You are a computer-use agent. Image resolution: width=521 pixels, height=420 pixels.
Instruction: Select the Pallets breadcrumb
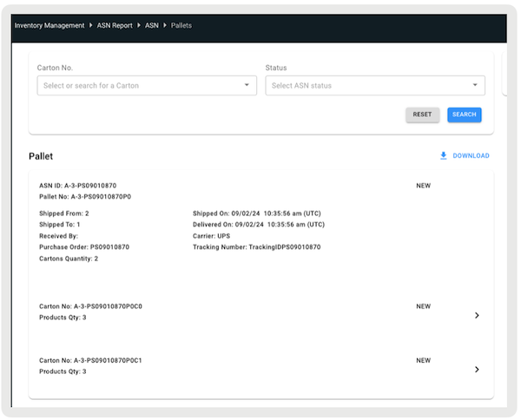[181, 25]
